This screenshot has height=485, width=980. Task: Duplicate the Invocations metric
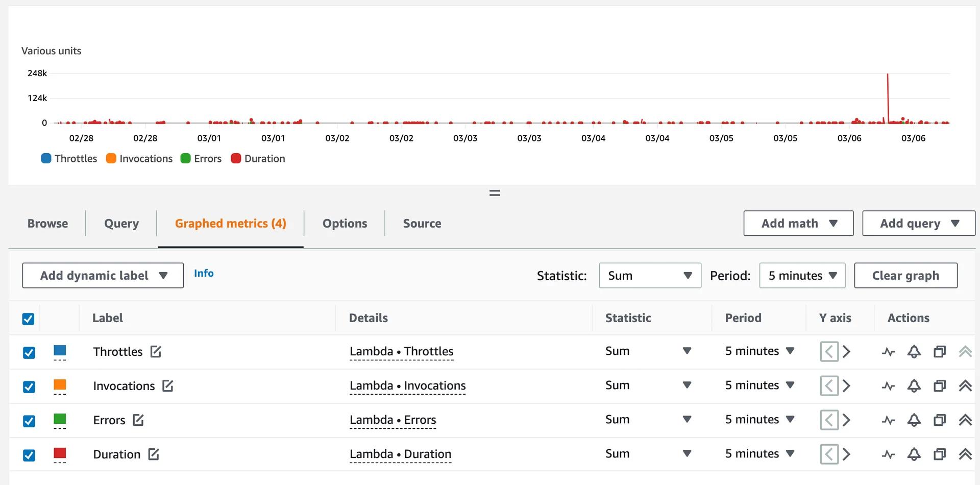click(x=939, y=386)
